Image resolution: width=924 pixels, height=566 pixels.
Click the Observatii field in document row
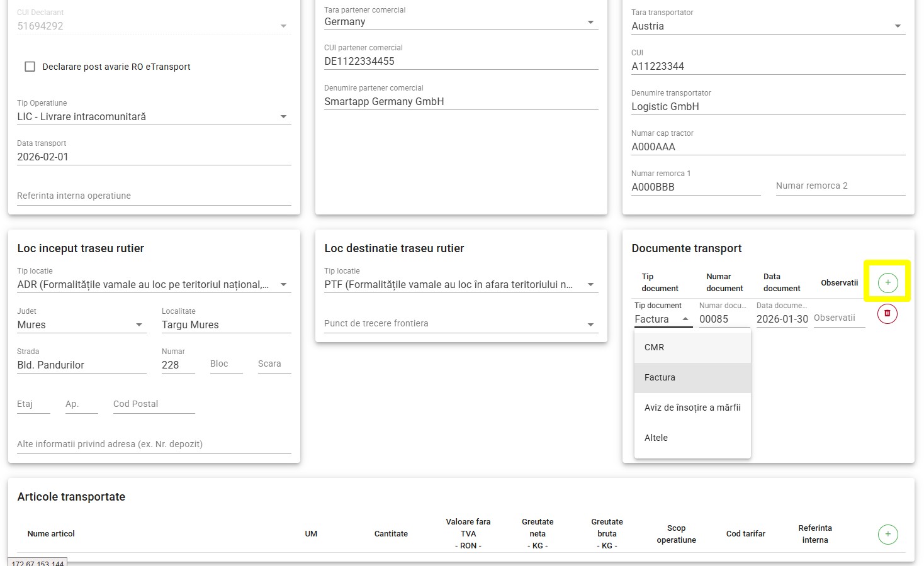click(x=838, y=318)
